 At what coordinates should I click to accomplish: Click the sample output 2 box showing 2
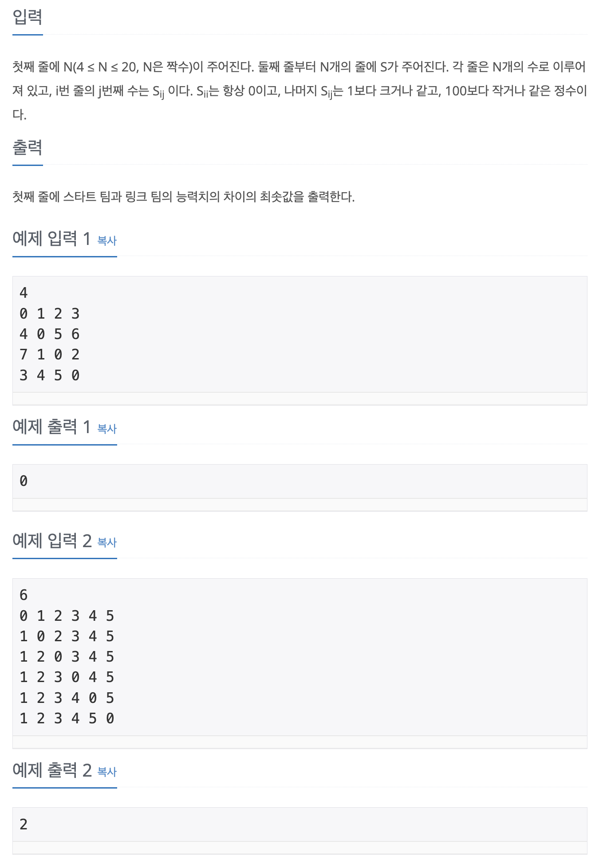(x=299, y=825)
